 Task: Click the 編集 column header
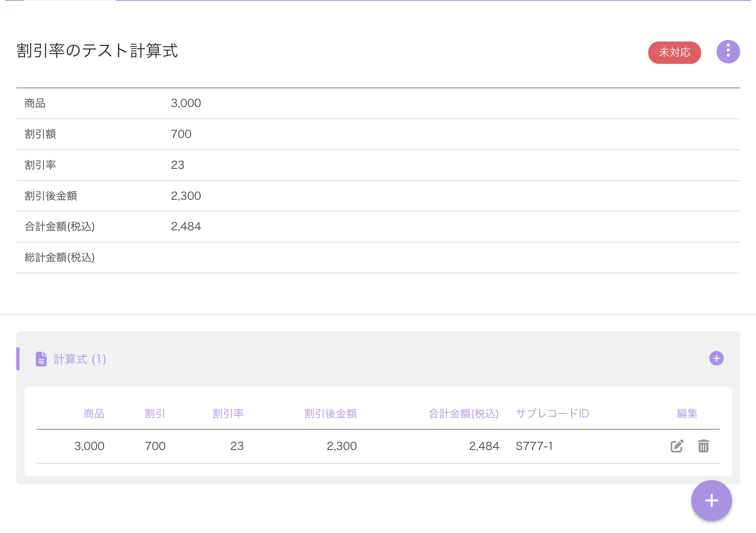tap(687, 414)
